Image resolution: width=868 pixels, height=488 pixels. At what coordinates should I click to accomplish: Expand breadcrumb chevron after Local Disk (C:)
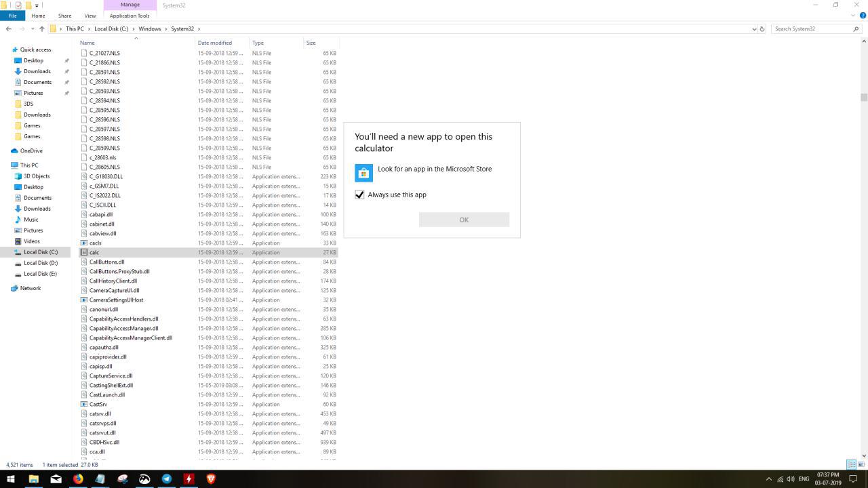click(134, 28)
